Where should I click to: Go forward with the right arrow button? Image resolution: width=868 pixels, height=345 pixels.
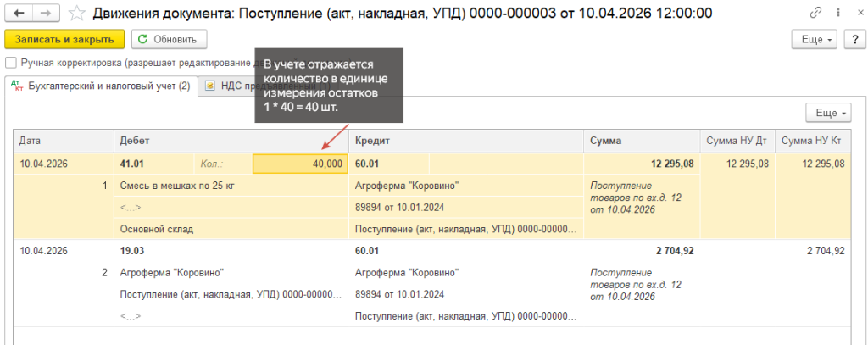point(47,13)
